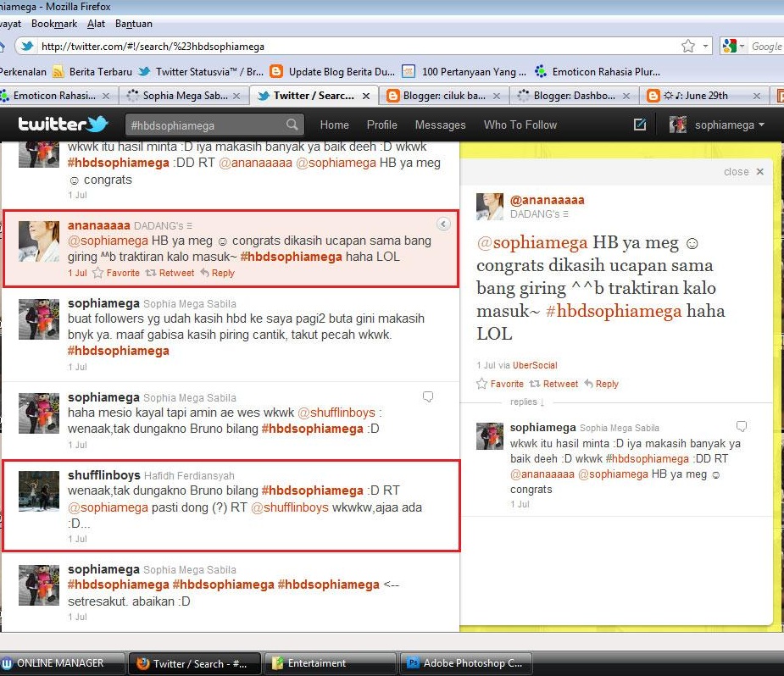Switch to Blogger: ciluk ba tab
The width and height of the screenshot is (784, 676).
(444, 96)
